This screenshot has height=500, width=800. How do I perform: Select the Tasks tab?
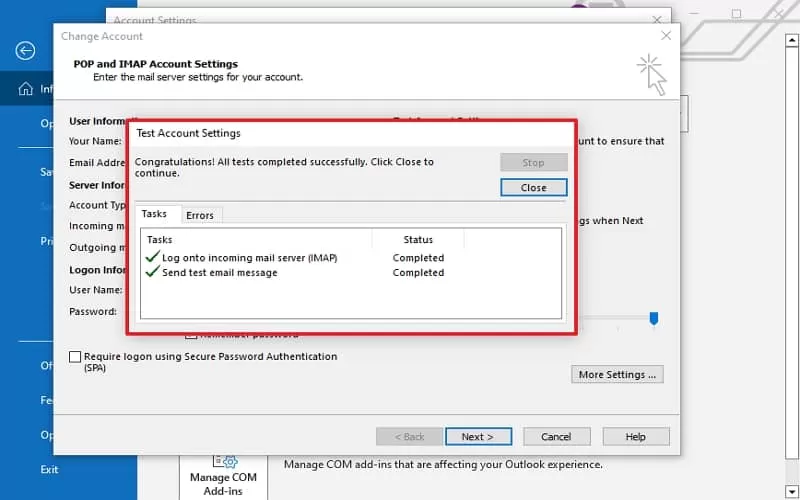pyautogui.click(x=154, y=214)
